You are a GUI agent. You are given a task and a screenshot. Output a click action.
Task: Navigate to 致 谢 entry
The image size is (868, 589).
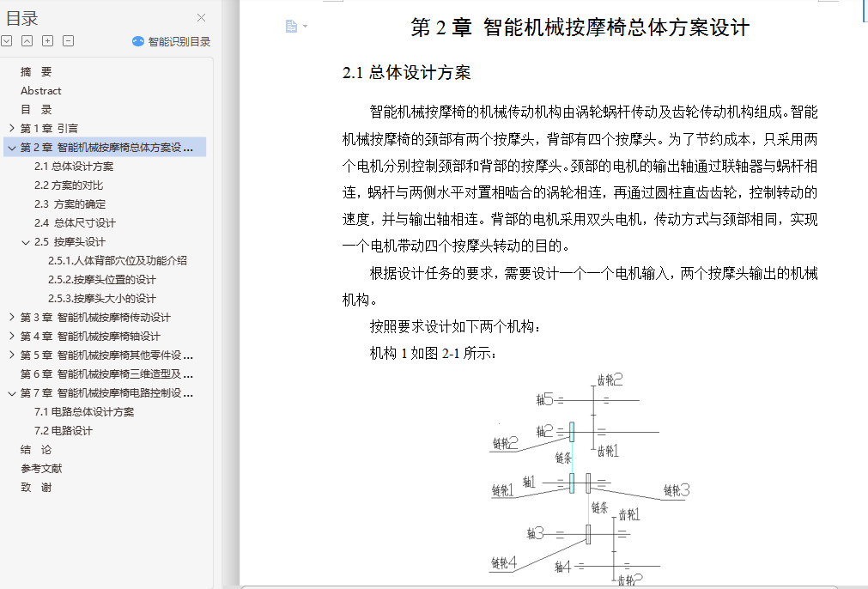pos(36,488)
